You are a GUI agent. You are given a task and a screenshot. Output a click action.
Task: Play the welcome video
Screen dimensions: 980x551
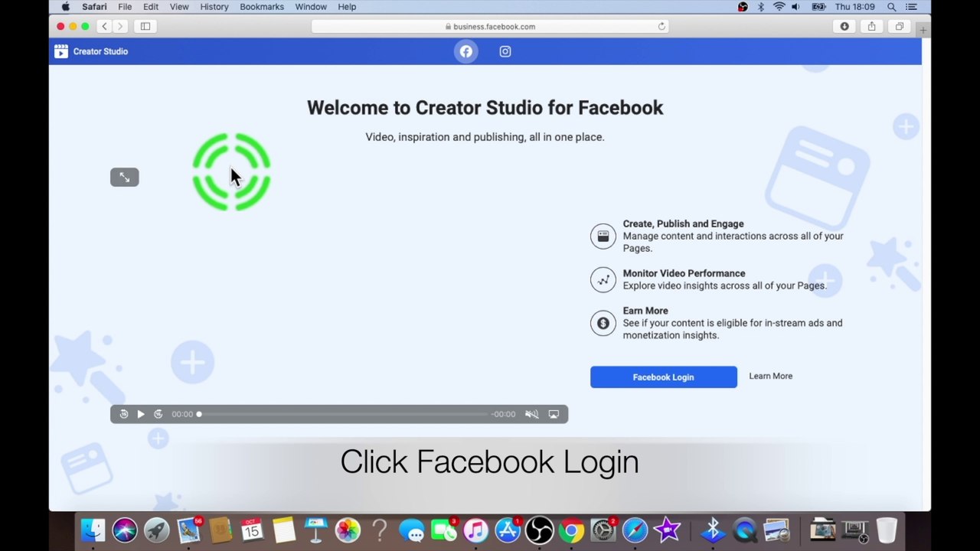pyautogui.click(x=141, y=414)
